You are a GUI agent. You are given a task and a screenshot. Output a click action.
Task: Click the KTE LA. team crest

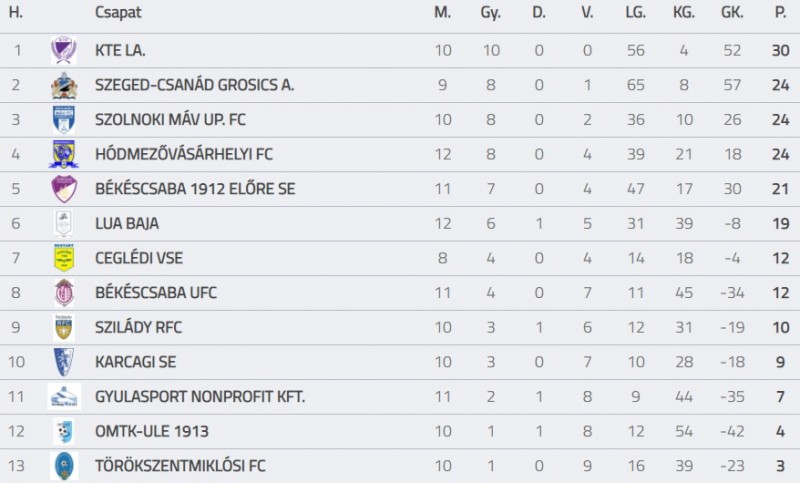coord(64,50)
